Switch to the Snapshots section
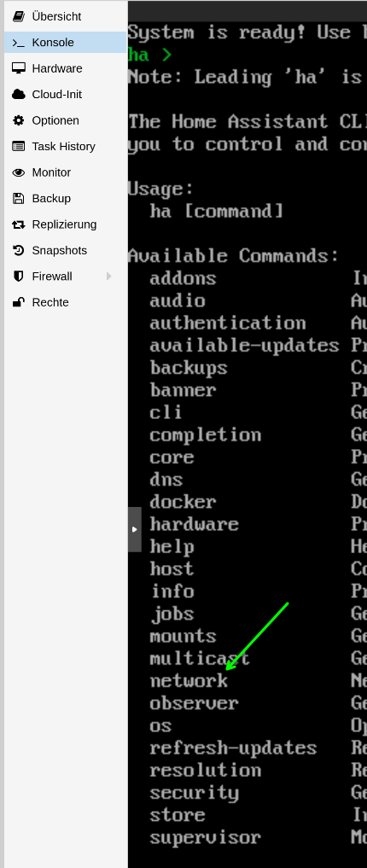The image size is (367, 868). (x=66, y=251)
